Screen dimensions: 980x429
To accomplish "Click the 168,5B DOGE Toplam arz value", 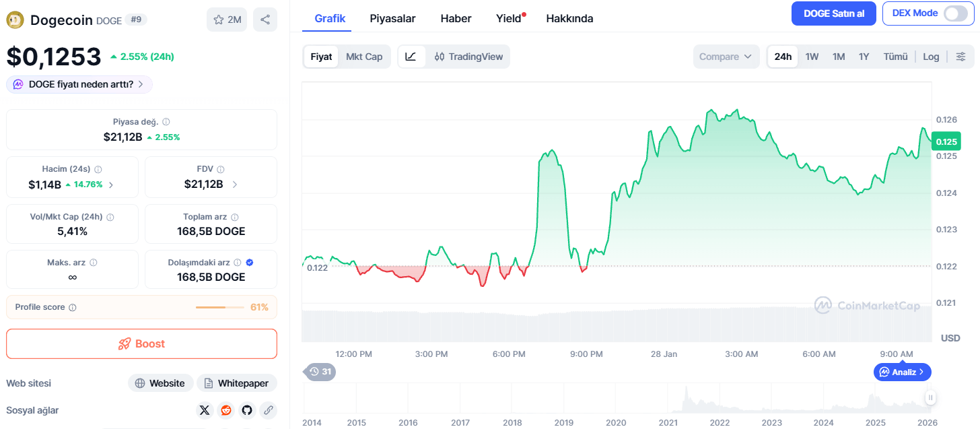I will [211, 231].
